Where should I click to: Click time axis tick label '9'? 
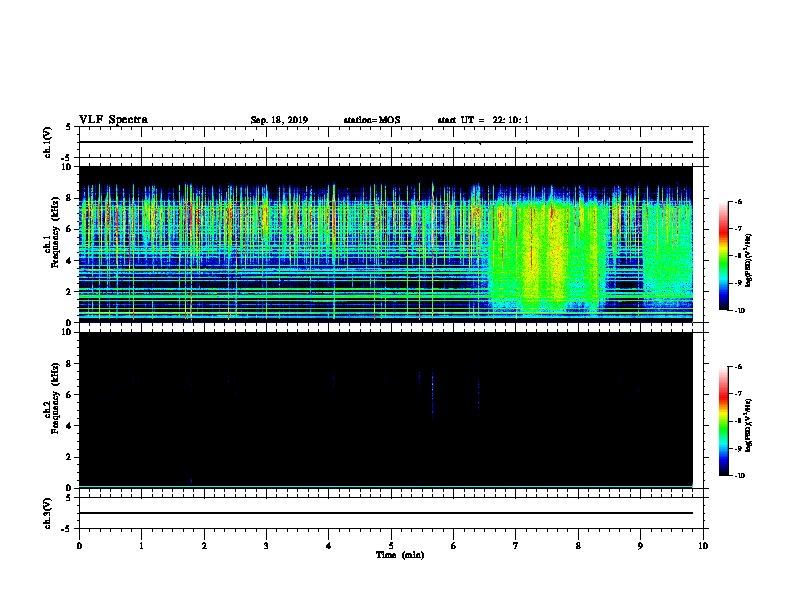[640, 546]
